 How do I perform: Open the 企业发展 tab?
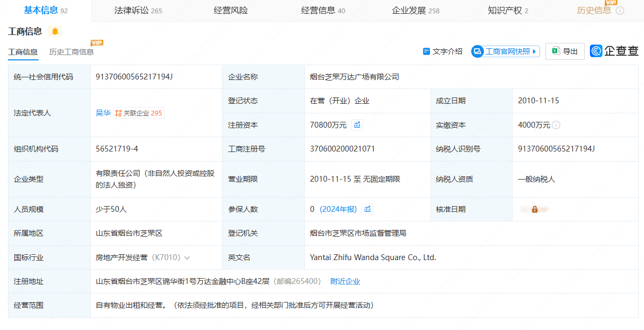tap(415, 11)
